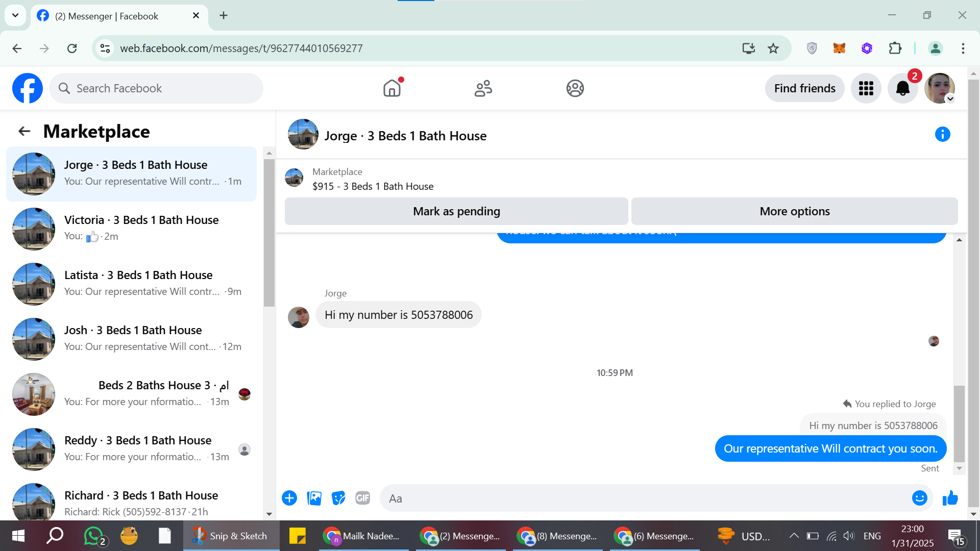Show hidden system tray icons
The image size is (980, 551).
pyautogui.click(x=794, y=536)
